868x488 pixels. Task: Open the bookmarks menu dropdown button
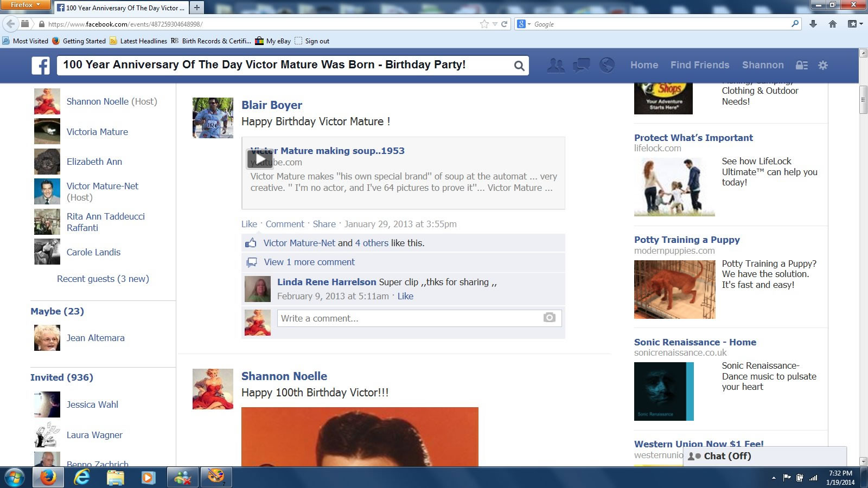pyautogui.click(x=855, y=24)
